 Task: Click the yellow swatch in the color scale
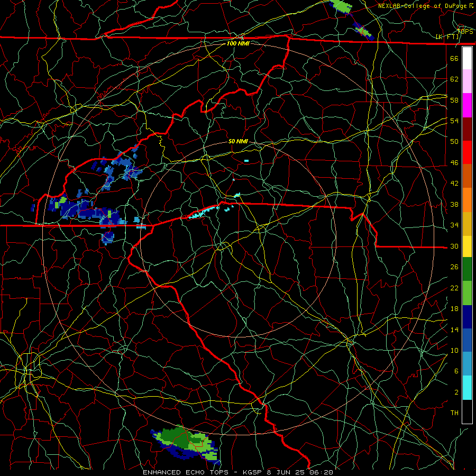(x=467, y=246)
